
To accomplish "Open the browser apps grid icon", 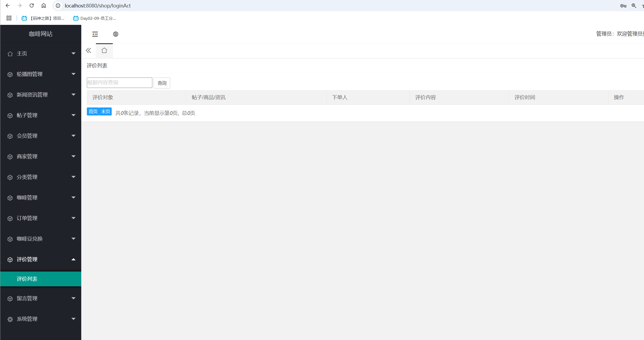I will pyautogui.click(x=9, y=18).
